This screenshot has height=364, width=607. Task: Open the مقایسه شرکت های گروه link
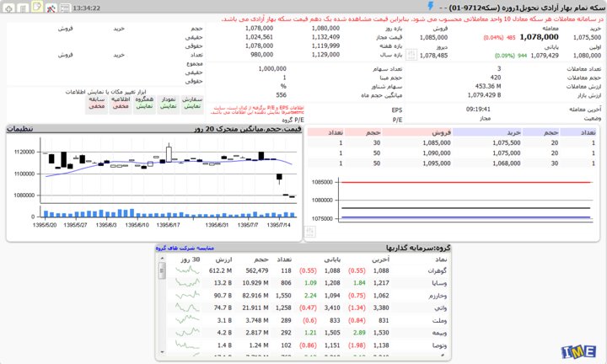(x=185, y=248)
